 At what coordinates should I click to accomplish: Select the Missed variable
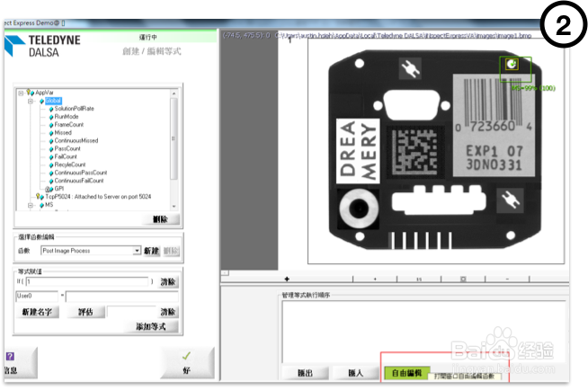point(63,133)
